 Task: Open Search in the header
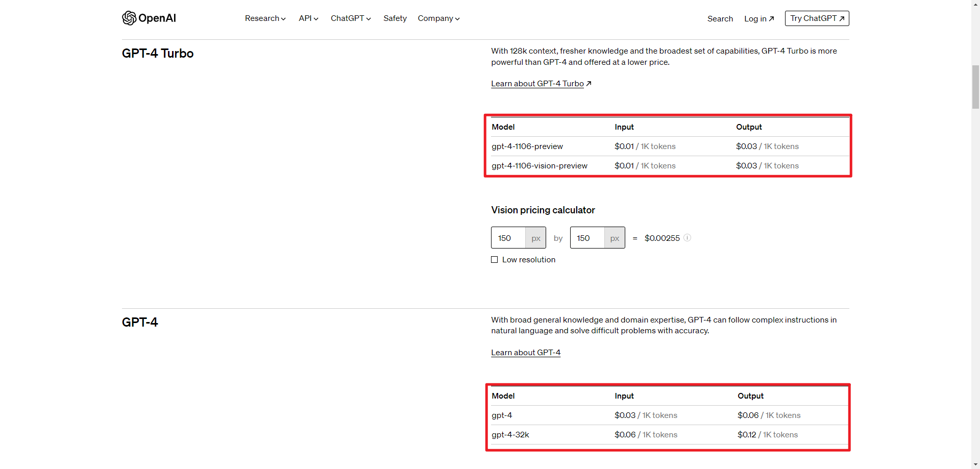[720, 19]
